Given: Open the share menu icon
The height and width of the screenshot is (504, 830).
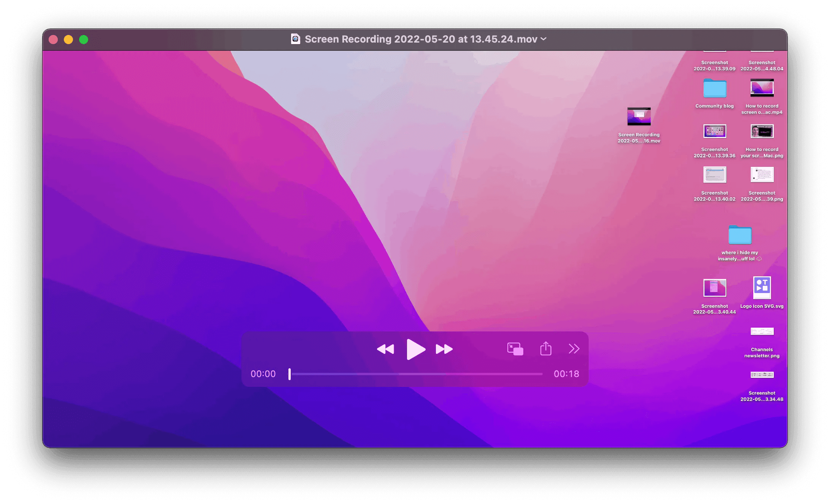Looking at the screenshot, I should click(546, 349).
